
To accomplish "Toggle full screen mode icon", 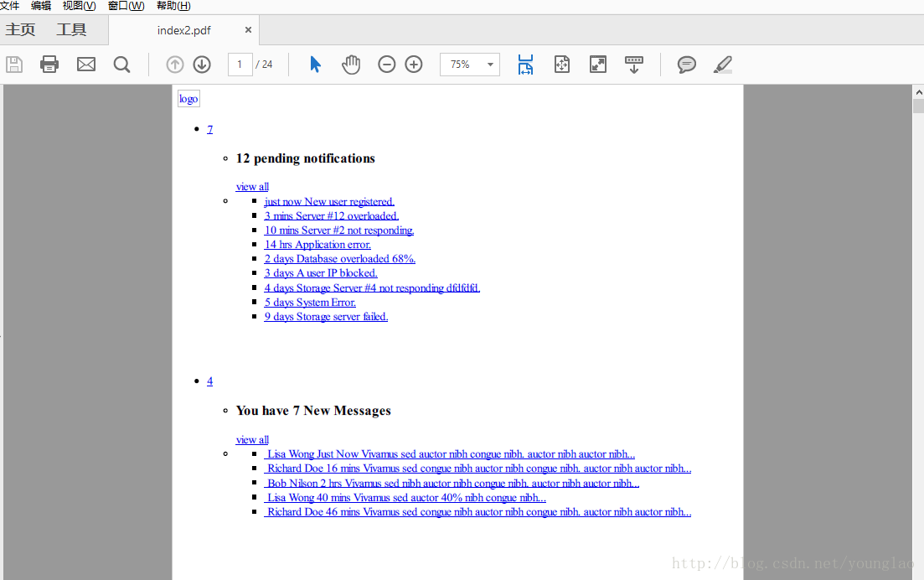I will tap(598, 65).
